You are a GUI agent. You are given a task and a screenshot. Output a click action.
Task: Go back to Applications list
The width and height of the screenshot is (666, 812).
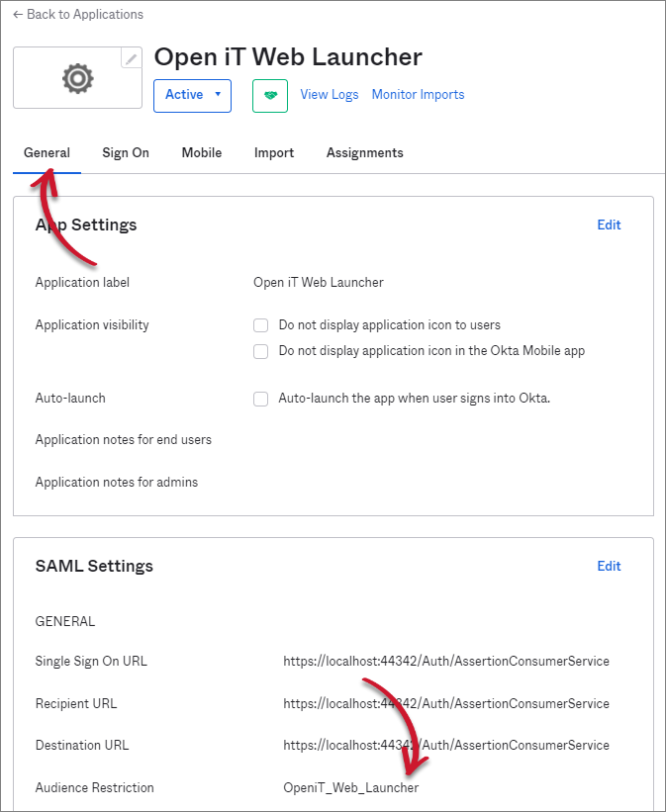[x=78, y=15]
